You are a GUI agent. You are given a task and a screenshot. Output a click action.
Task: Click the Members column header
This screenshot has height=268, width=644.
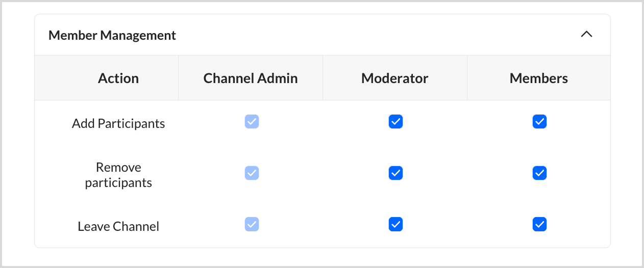point(538,78)
